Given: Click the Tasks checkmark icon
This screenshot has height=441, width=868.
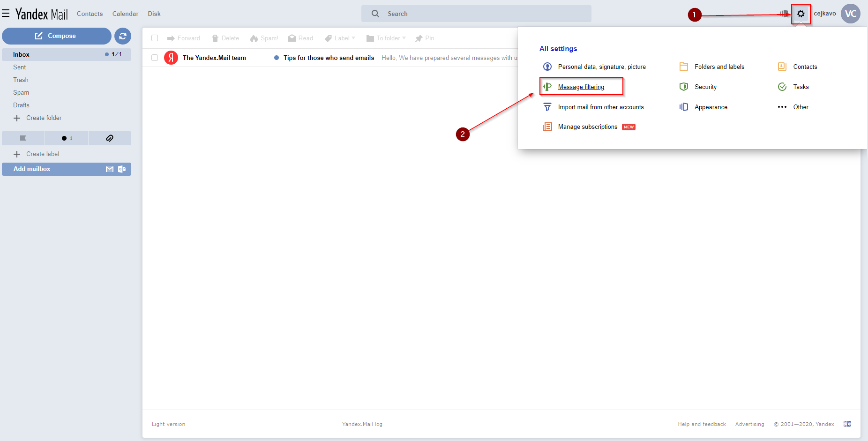Looking at the screenshot, I should (x=782, y=87).
